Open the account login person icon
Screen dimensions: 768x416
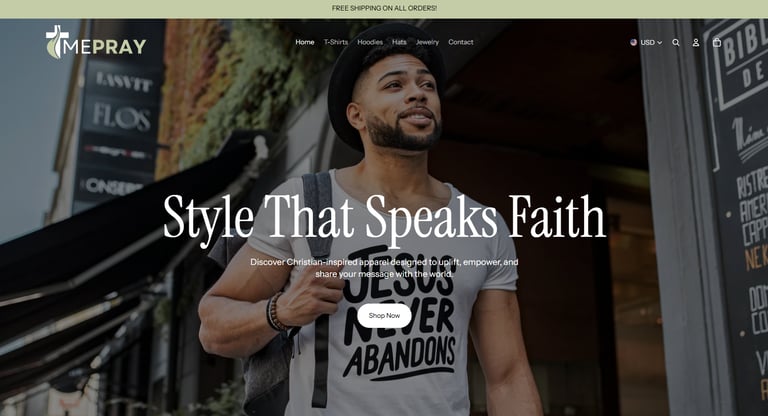point(696,43)
